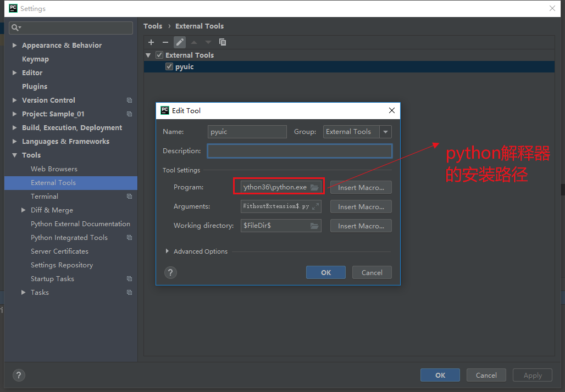Click Insert Macro for Program
The height and width of the screenshot is (392, 565).
pos(361,187)
